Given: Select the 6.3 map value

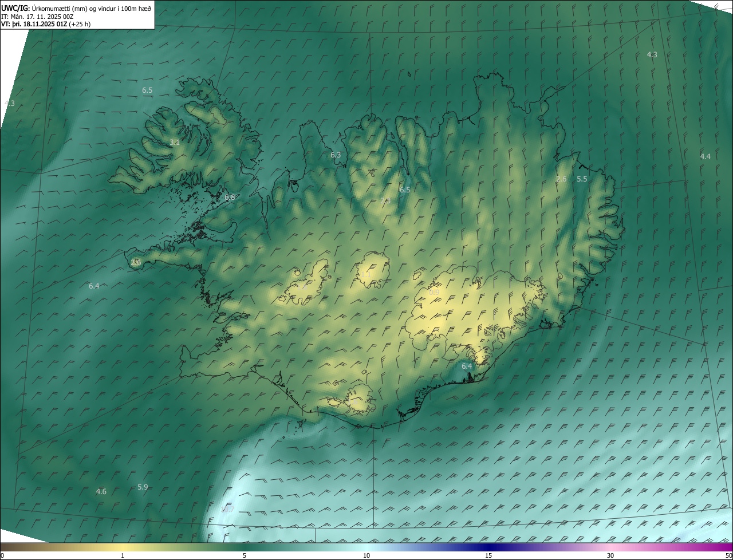Looking at the screenshot, I should tap(336, 155).
